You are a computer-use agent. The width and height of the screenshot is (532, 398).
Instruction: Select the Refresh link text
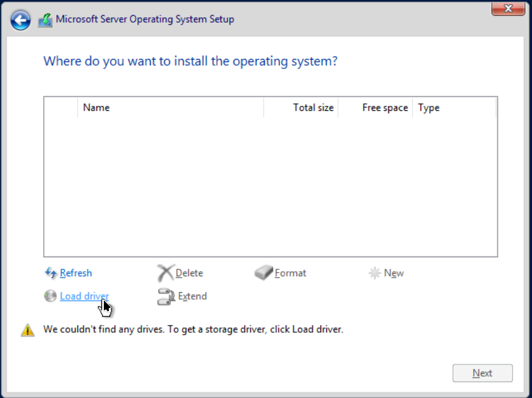pos(76,273)
